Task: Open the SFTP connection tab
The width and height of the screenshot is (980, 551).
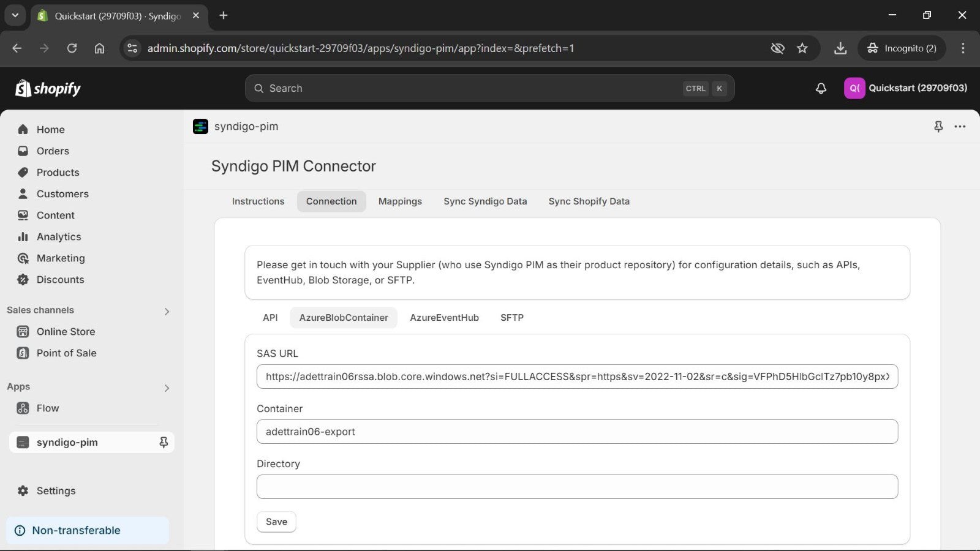Action: 512,318
